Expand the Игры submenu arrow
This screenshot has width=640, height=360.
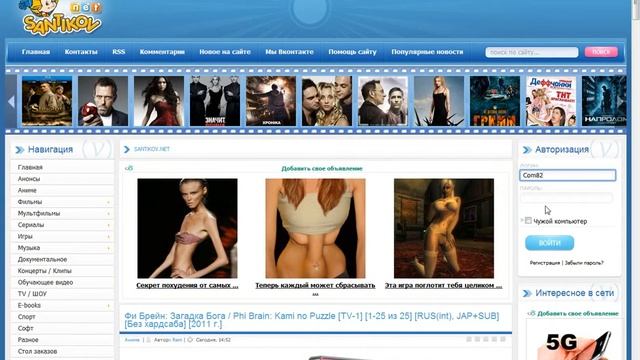pyautogui.click(x=109, y=236)
